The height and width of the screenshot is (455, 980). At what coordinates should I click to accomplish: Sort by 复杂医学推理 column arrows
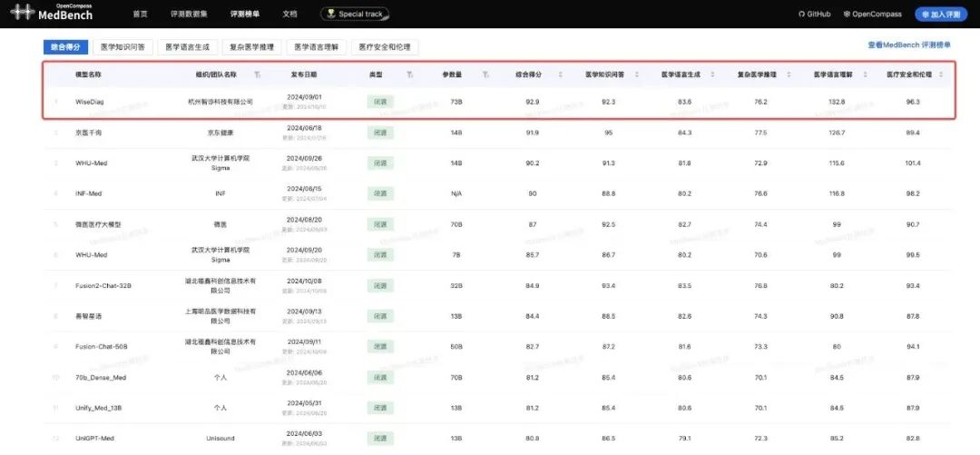pyautogui.click(x=789, y=74)
